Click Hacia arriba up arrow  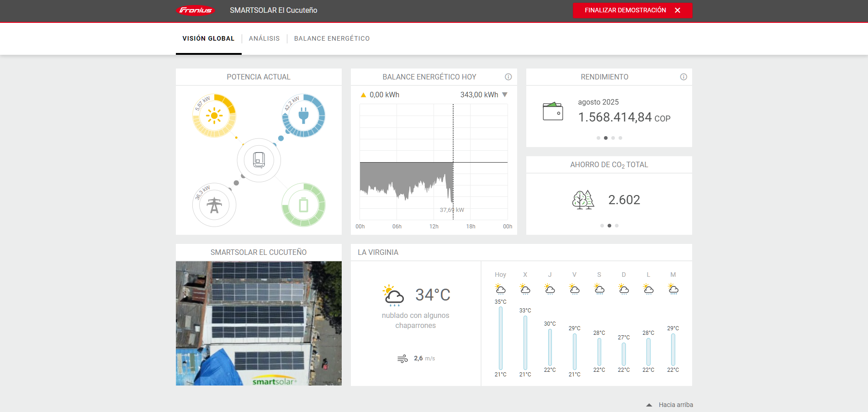(649, 405)
